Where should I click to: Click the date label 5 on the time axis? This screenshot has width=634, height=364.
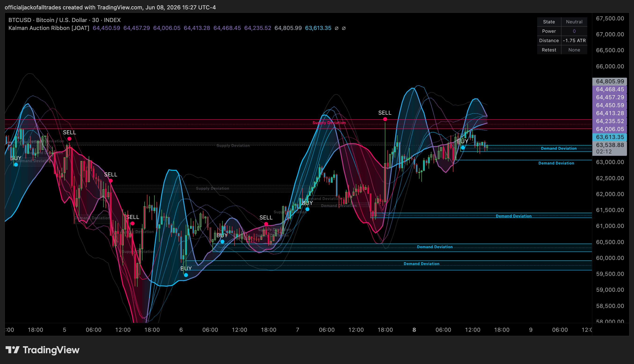pyautogui.click(x=65, y=330)
